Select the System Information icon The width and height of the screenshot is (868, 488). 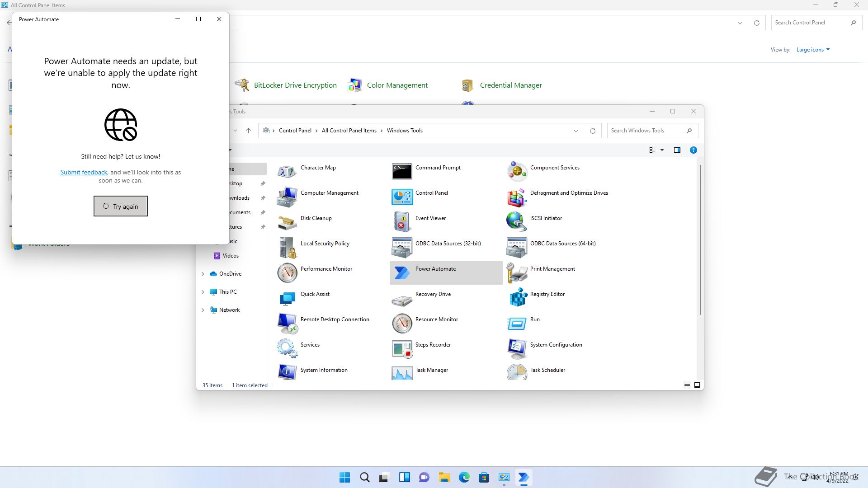click(287, 372)
